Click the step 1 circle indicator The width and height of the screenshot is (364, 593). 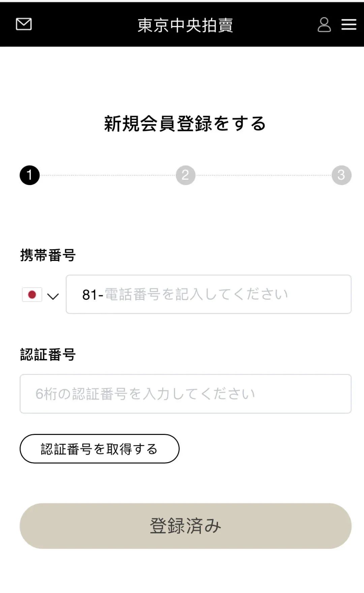(x=30, y=175)
